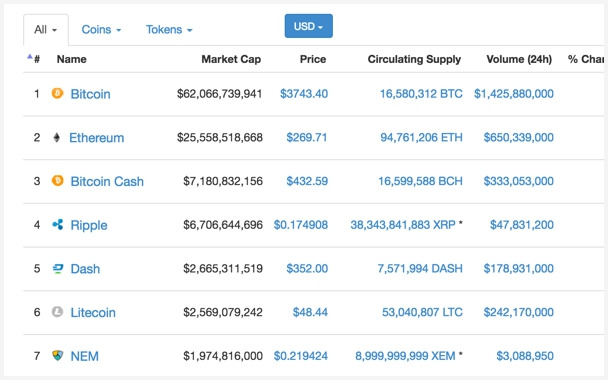Open Ethereum volume $650,339,000 link
This screenshot has width=608, height=380.
pyautogui.click(x=518, y=137)
